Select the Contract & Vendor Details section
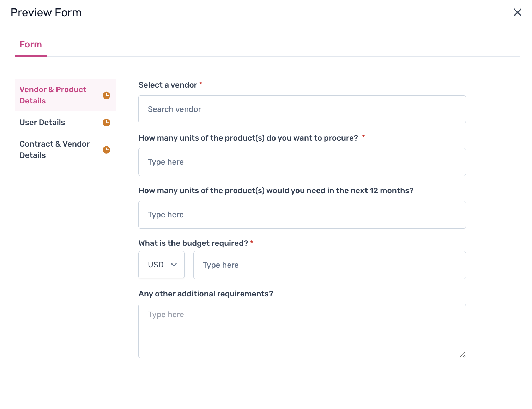The image size is (532, 409). (55, 149)
